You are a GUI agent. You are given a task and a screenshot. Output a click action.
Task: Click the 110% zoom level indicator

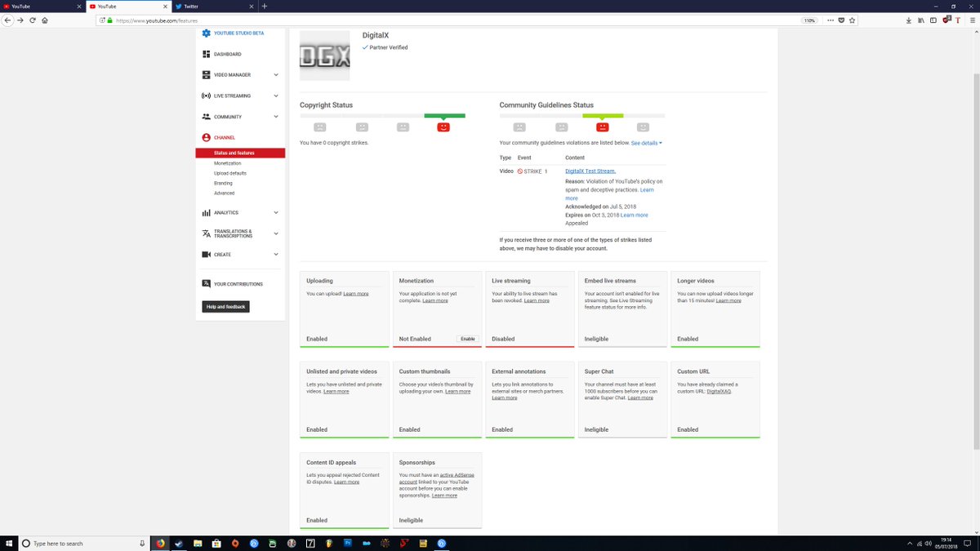[x=809, y=20]
